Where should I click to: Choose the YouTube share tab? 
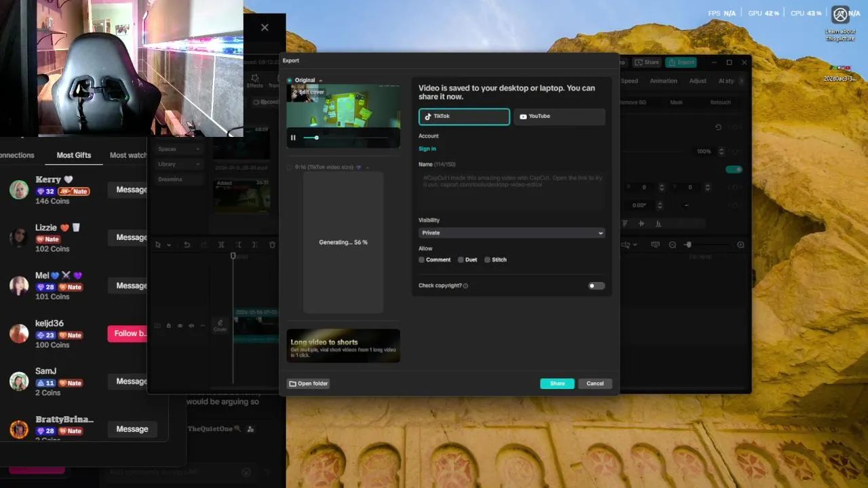559,117
